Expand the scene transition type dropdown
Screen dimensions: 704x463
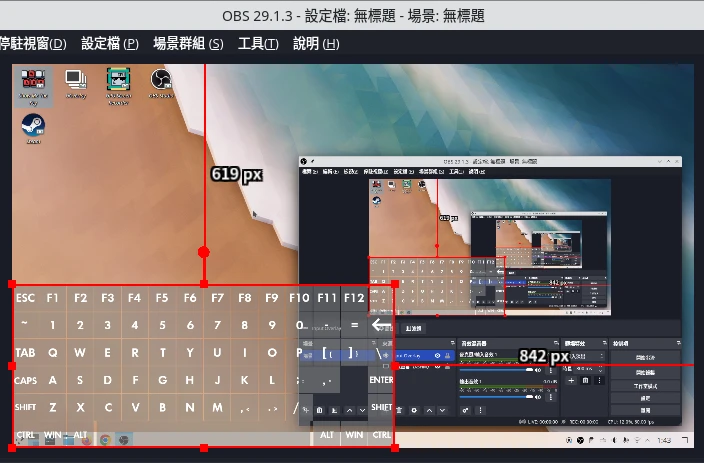[x=585, y=355]
